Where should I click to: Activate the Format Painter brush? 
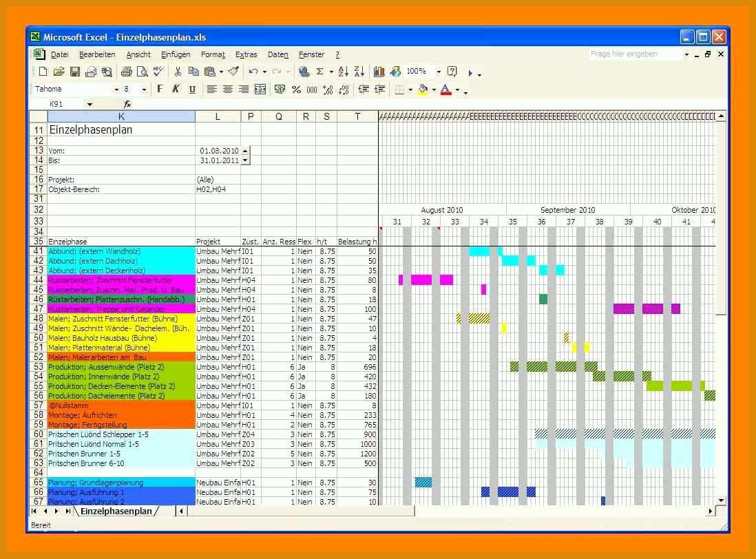tap(234, 72)
